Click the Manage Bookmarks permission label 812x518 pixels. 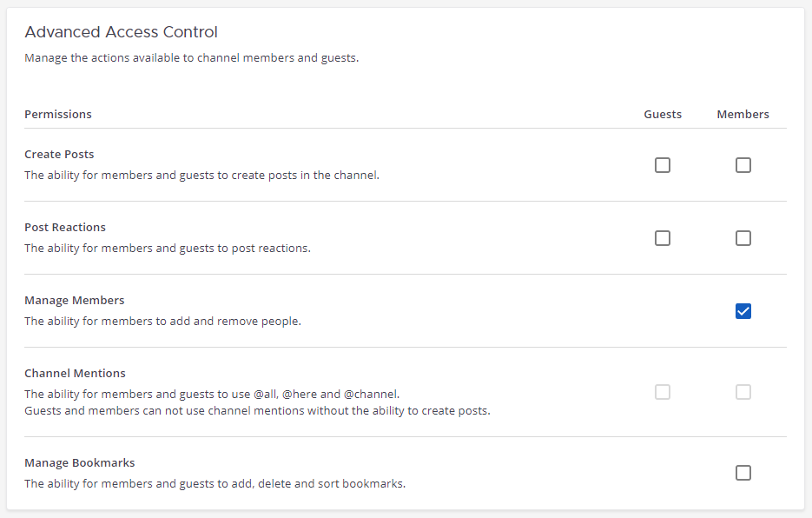click(x=79, y=462)
